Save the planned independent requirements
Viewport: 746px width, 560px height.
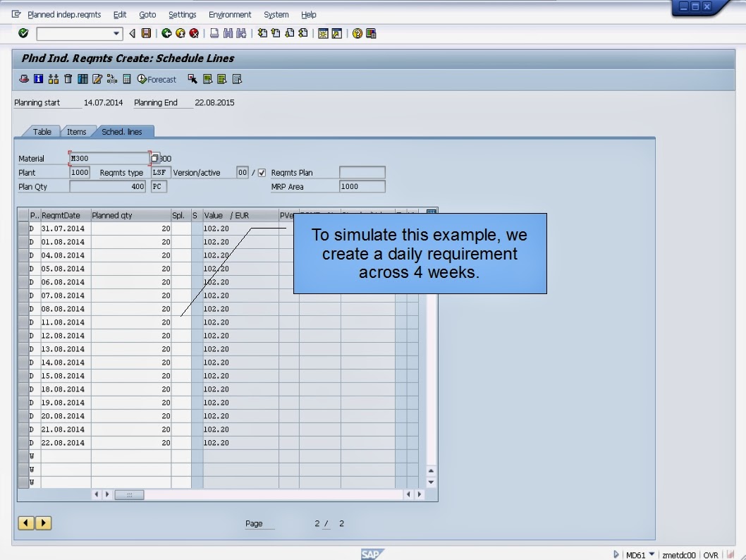[147, 33]
